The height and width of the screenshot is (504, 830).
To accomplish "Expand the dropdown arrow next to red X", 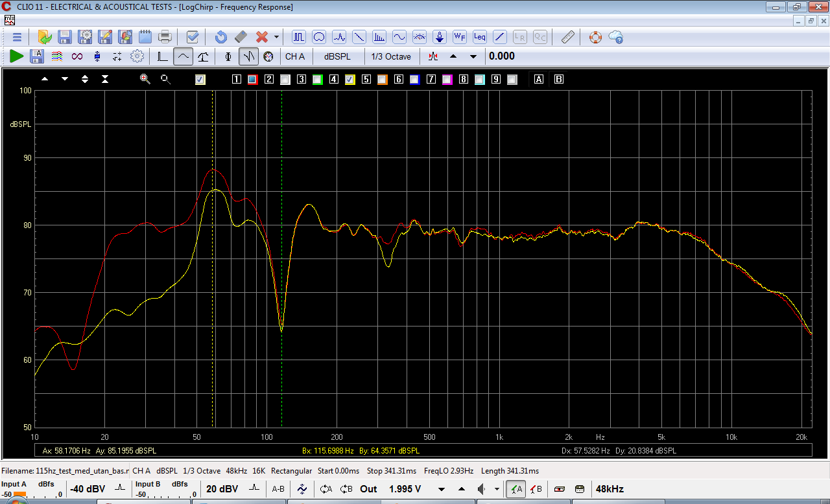I will pos(276,37).
